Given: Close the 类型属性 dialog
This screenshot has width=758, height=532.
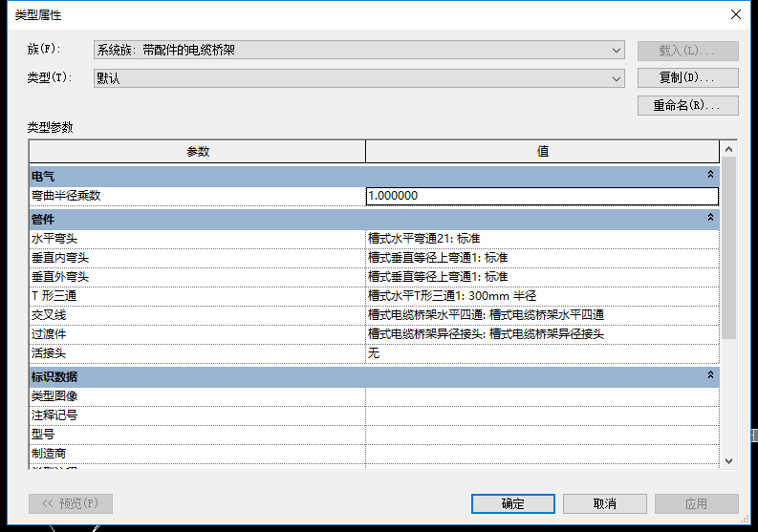Looking at the screenshot, I should pos(736,14).
